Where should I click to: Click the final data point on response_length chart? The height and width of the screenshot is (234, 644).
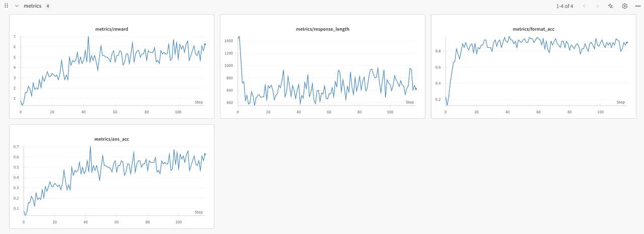(x=416, y=89)
